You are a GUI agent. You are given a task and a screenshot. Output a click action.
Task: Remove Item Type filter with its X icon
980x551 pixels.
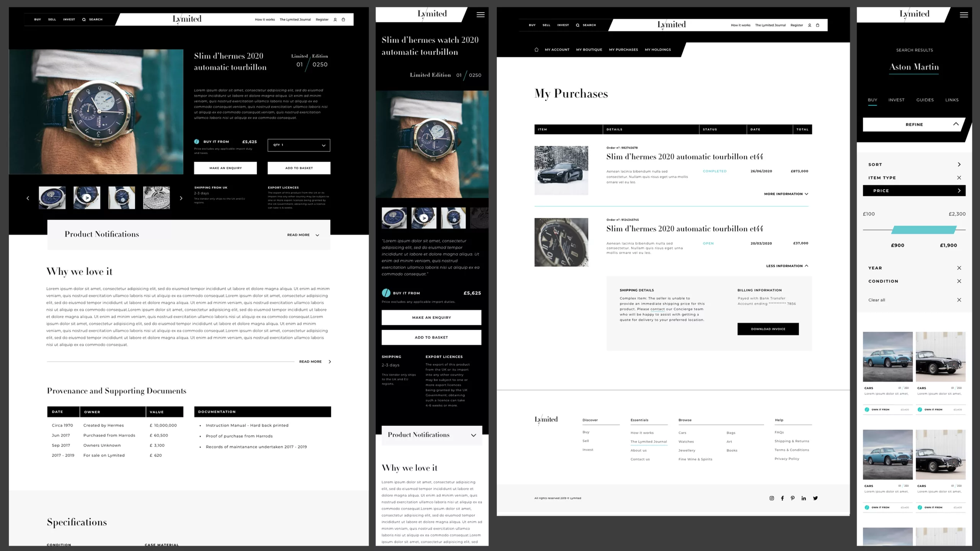(959, 178)
